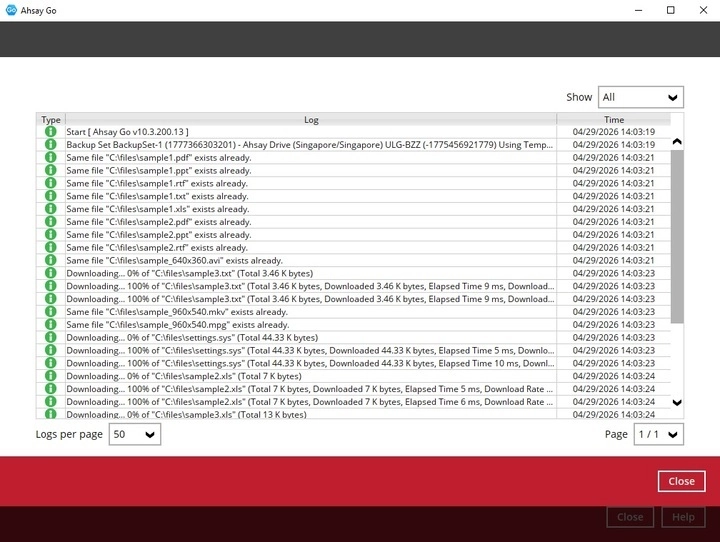Select log entry sample_960x540.mpg exists already
720x542 pixels.
tap(178, 325)
